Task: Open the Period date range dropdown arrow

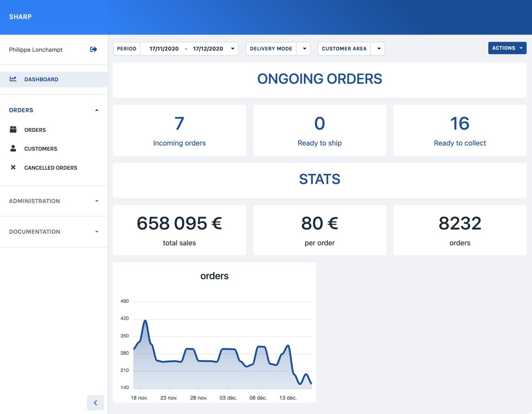Action: [233, 49]
